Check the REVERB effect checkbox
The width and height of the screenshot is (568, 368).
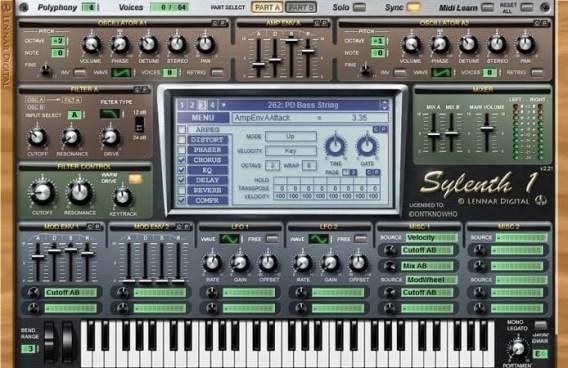(x=181, y=190)
